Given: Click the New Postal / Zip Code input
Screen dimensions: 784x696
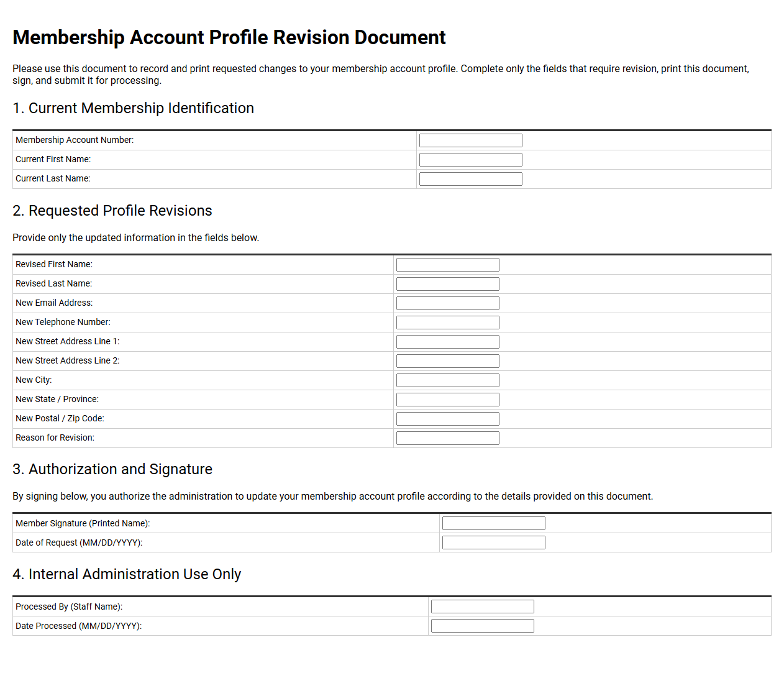Looking at the screenshot, I should click(x=448, y=419).
